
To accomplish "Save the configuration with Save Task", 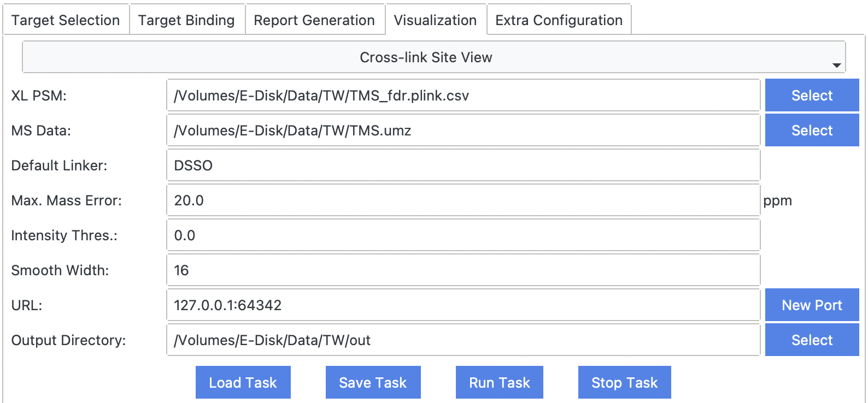I will coord(373,382).
